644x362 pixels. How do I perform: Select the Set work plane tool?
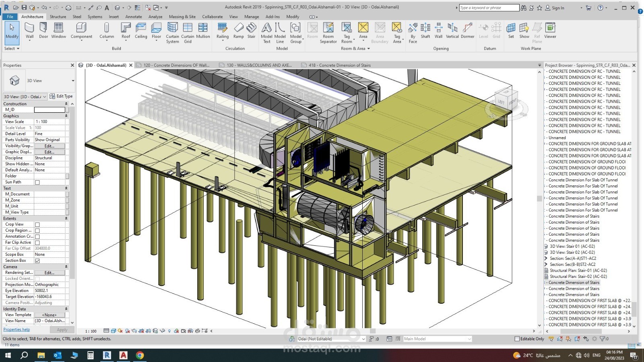[x=511, y=31]
